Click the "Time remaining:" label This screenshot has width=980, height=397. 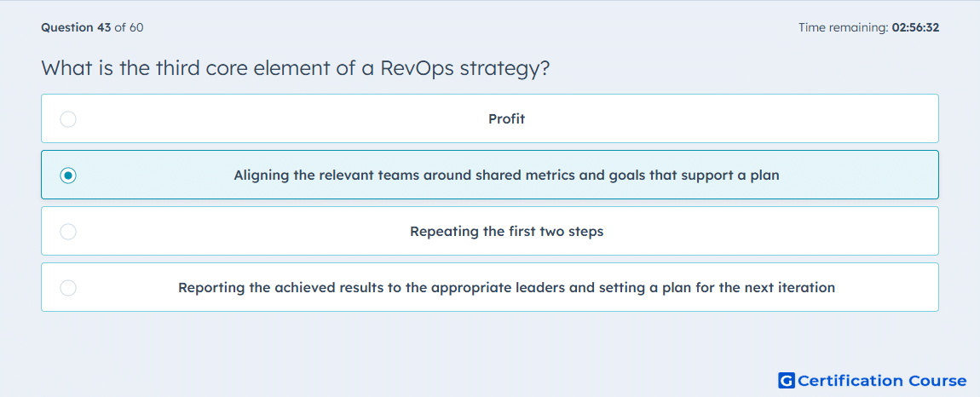844,27
